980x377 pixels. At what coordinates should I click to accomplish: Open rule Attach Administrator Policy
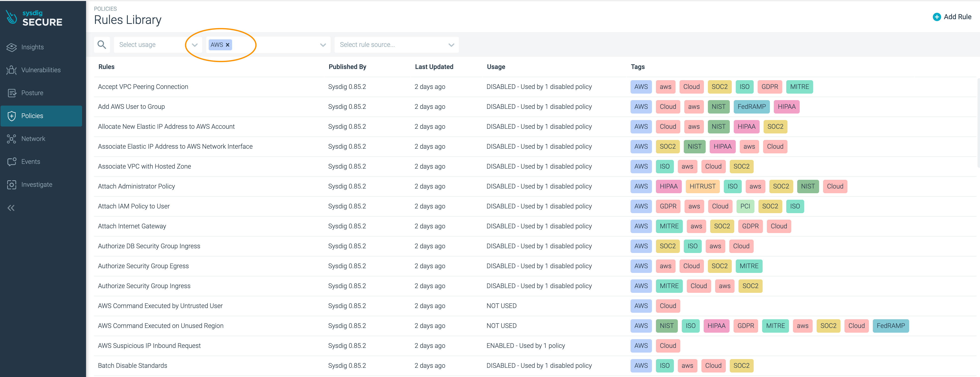[136, 186]
